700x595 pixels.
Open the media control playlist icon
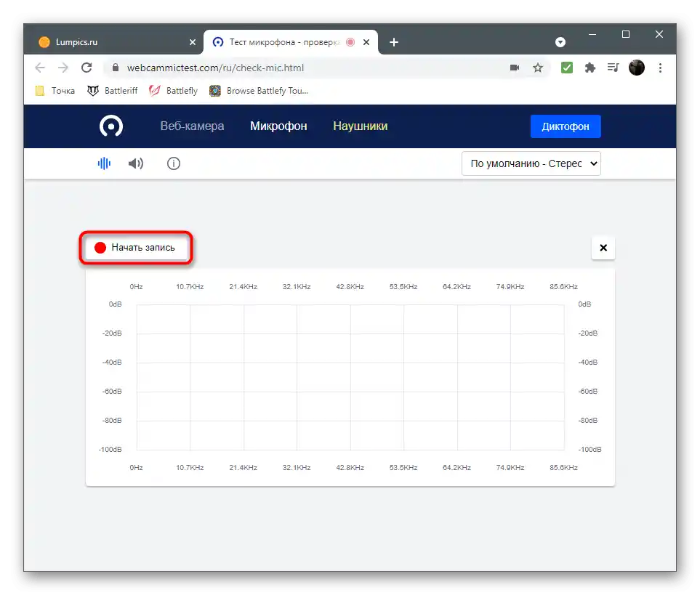pyautogui.click(x=613, y=68)
